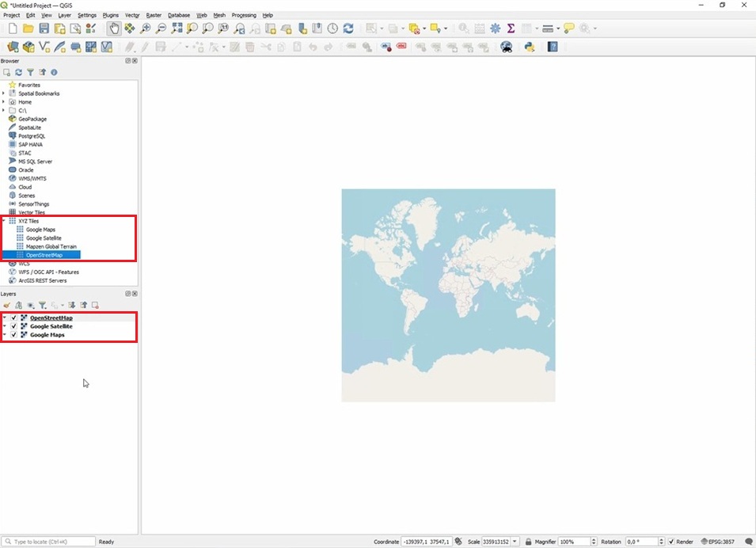The width and height of the screenshot is (756, 548).
Task: Open the Processing menu
Action: (244, 15)
